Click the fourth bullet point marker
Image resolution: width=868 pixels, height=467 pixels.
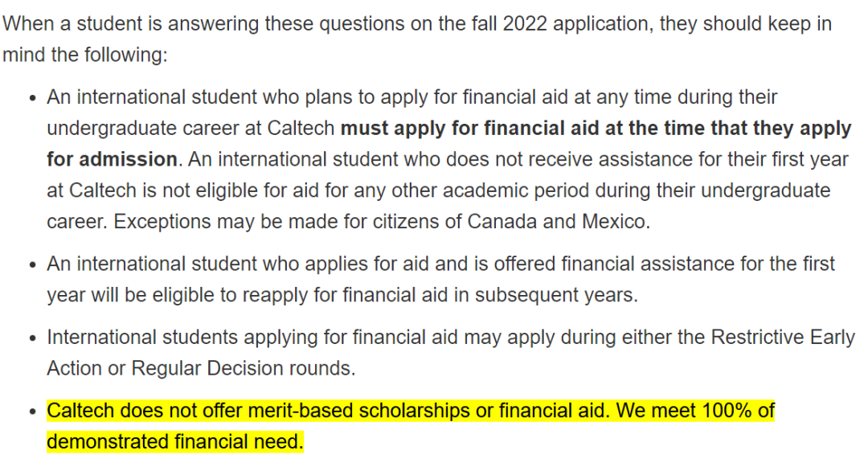coord(33,412)
